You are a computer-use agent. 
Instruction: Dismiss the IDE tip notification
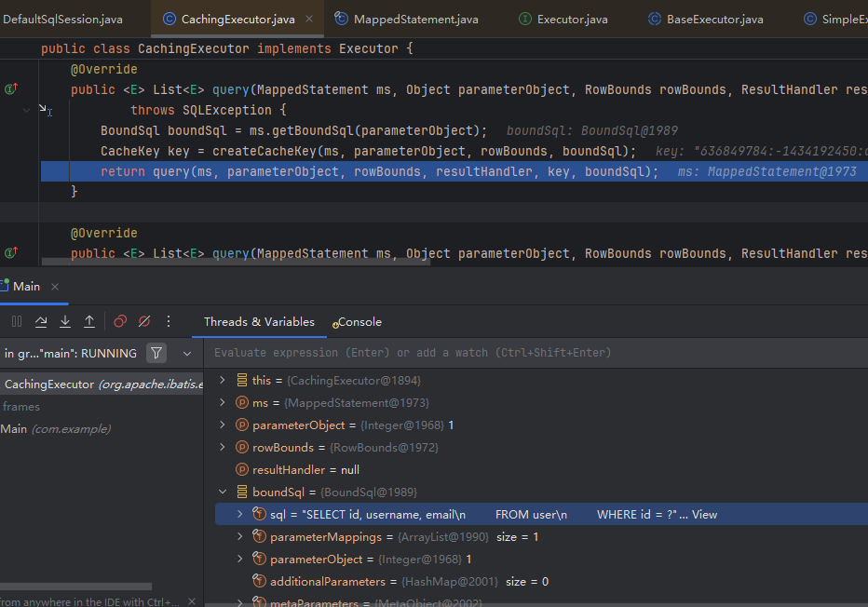pyautogui.click(x=192, y=600)
